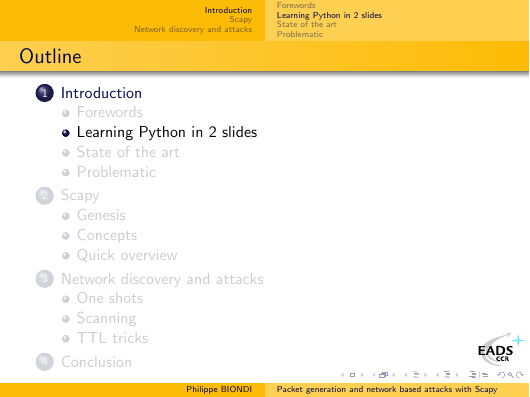Click the slide rectangle navigation icon
530x397 pixels.
point(352,375)
